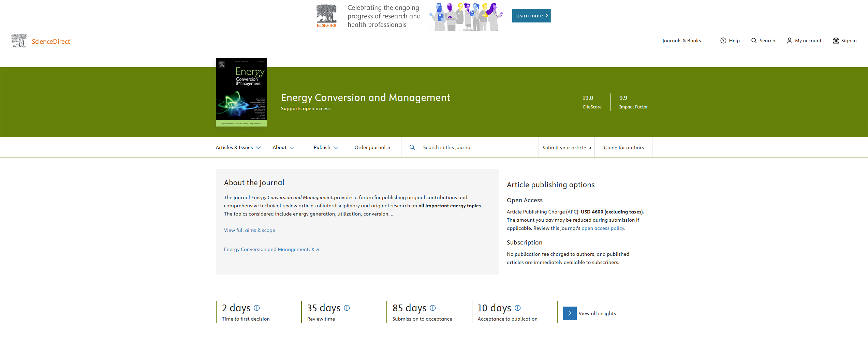Viewport: 868px width, 340px height.
Task: Open My account
Action: click(804, 41)
